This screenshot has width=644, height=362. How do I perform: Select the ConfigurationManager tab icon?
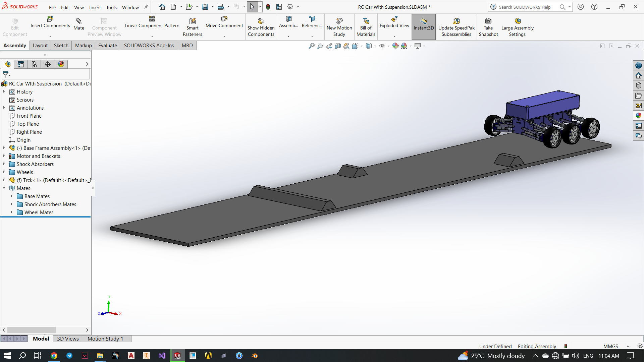pos(34,64)
